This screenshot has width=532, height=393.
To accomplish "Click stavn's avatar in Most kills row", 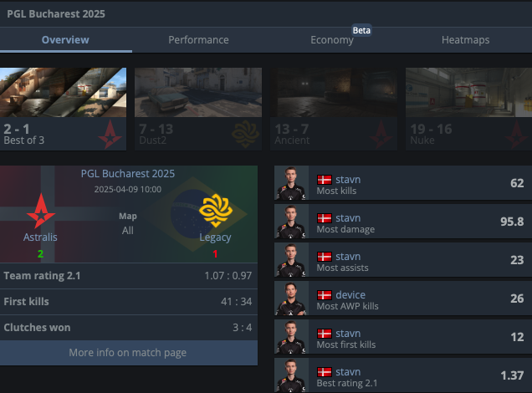I will (291, 183).
